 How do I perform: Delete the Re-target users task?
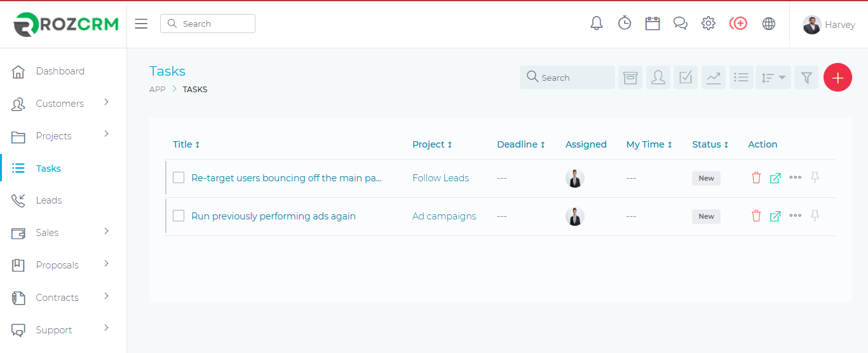point(756,178)
